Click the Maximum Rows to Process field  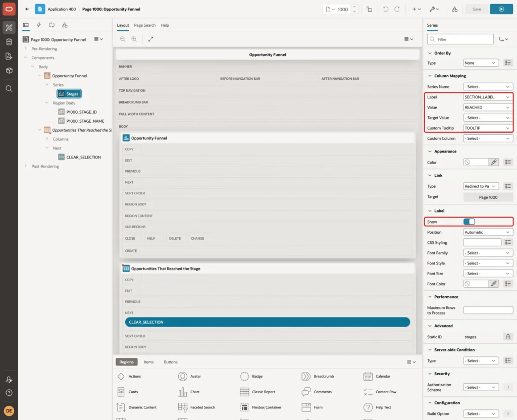click(x=488, y=310)
